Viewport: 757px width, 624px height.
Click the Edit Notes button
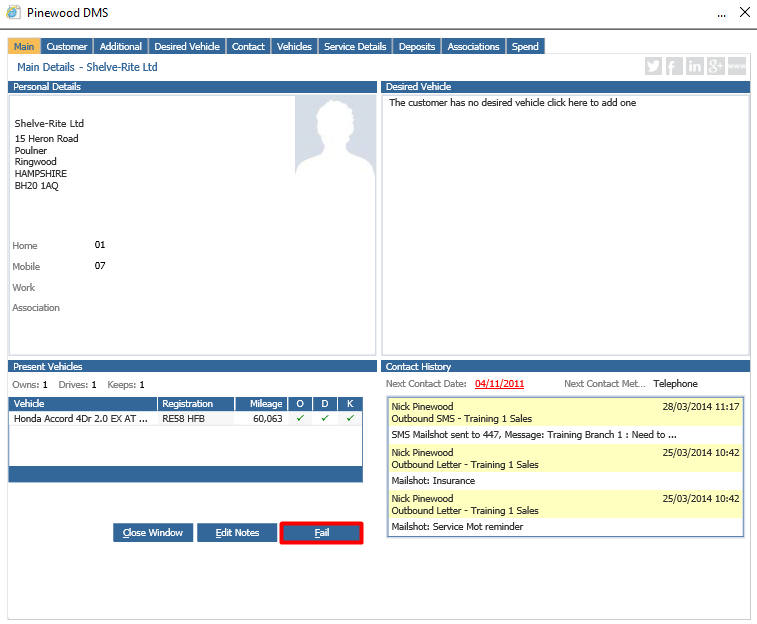point(237,532)
